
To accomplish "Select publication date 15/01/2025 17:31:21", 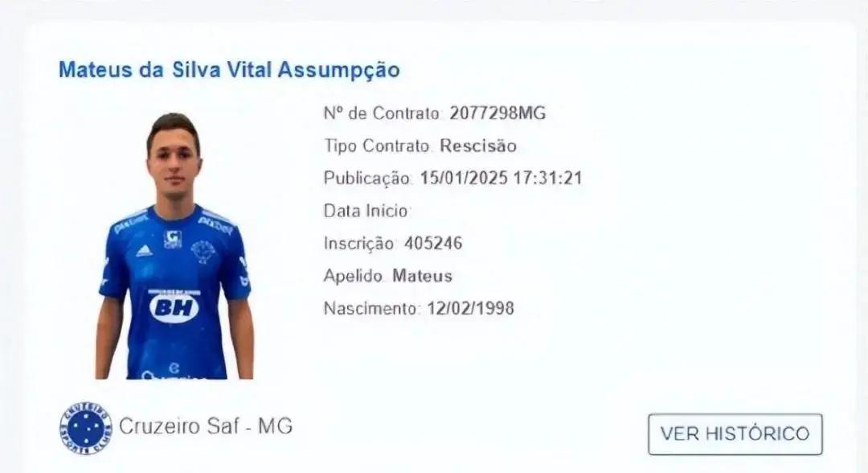I will [501, 178].
